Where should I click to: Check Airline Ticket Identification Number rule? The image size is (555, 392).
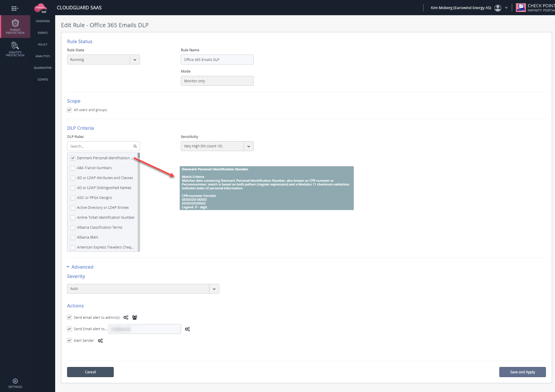pos(73,218)
